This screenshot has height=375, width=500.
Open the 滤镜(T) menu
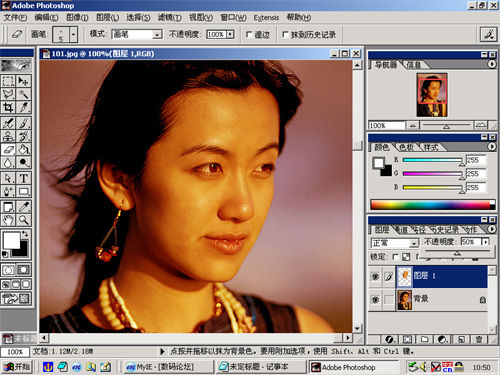point(170,17)
